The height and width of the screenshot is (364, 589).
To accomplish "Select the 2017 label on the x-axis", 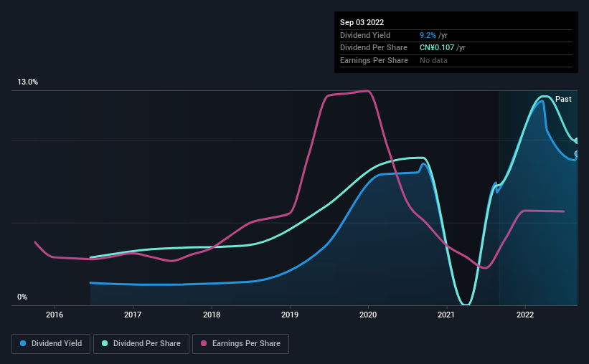I will (x=133, y=315).
